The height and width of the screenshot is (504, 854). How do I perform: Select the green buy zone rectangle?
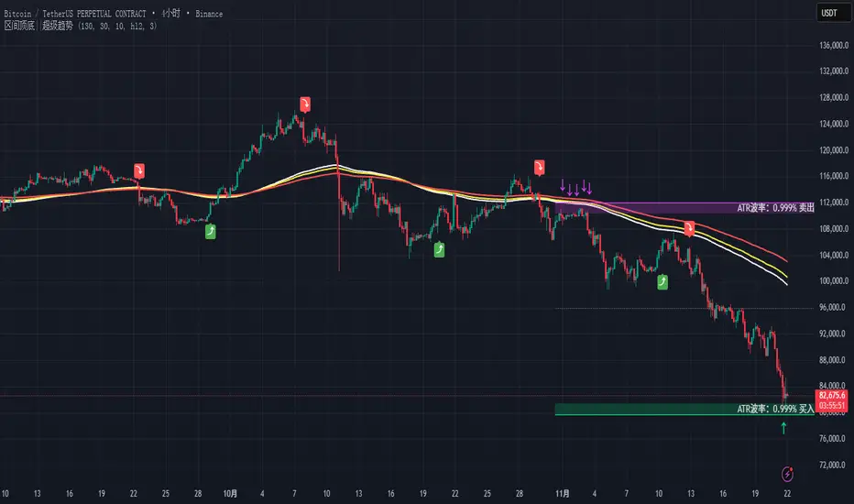tap(684, 410)
